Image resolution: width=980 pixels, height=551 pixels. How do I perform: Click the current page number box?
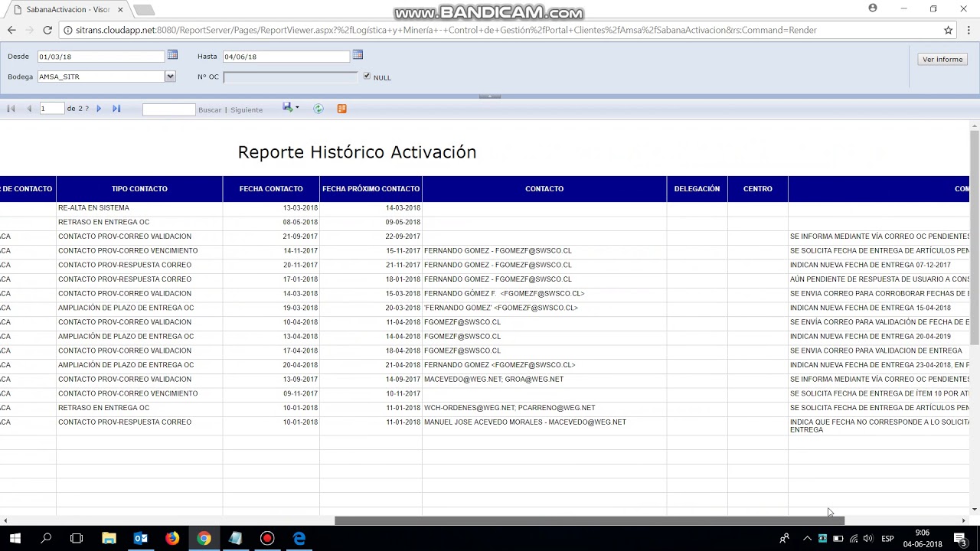click(51, 109)
